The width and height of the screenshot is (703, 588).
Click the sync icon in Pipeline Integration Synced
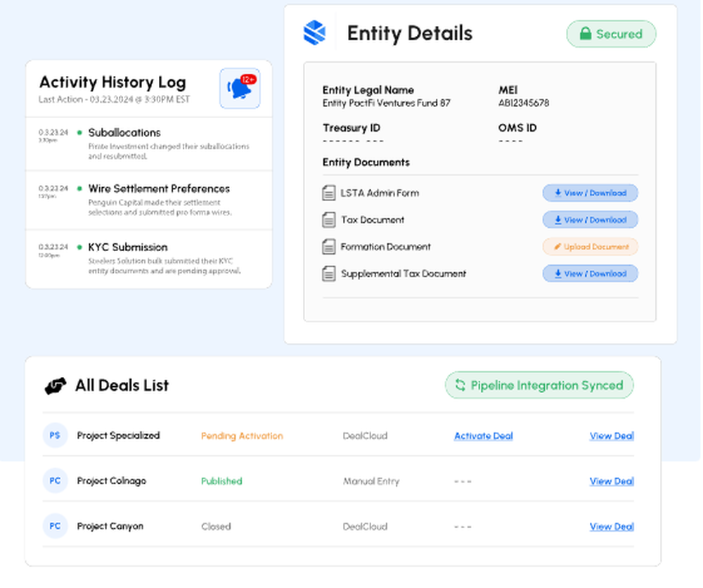[x=460, y=385]
